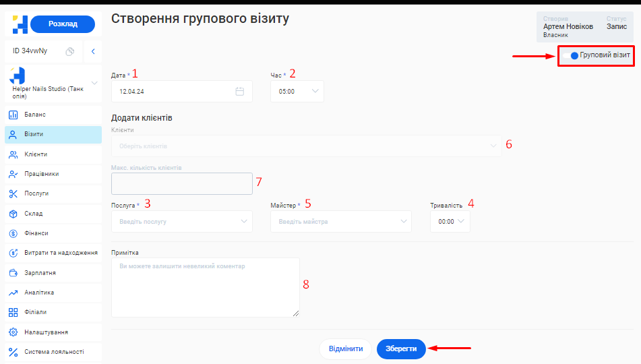This screenshot has width=641, height=364.
Task: Open the Час time dropdown
Action: (x=297, y=92)
